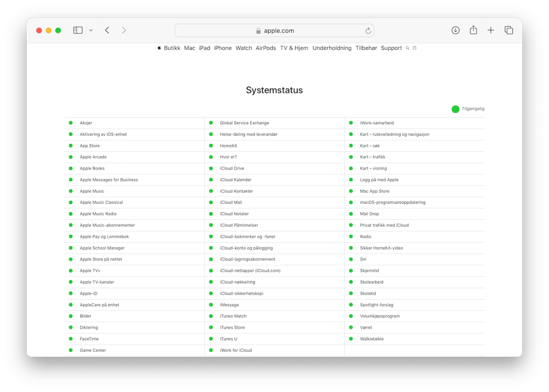Click the status dot beside iCloud Drive
This screenshot has width=549, height=392.
(x=211, y=168)
